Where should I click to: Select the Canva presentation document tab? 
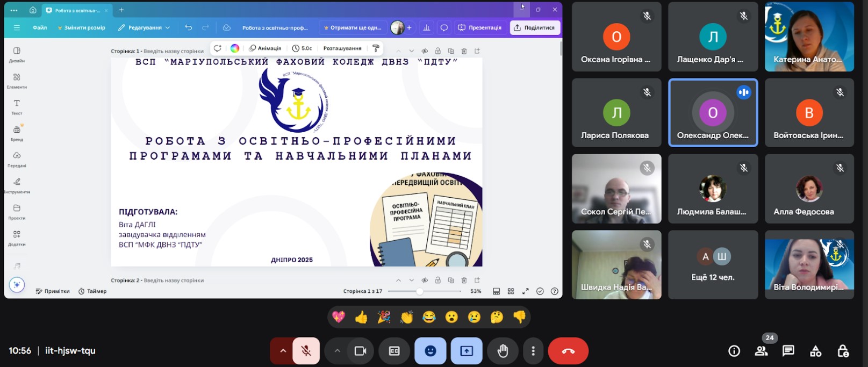[76, 10]
